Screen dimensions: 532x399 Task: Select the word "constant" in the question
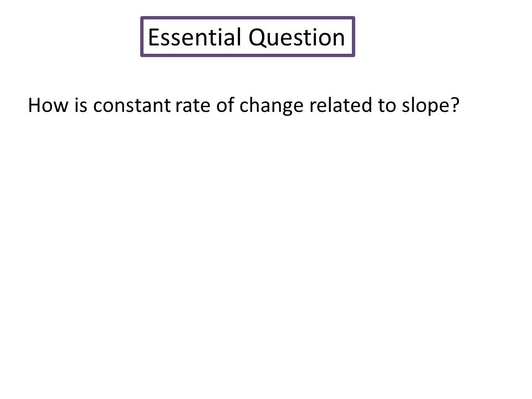point(132,105)
